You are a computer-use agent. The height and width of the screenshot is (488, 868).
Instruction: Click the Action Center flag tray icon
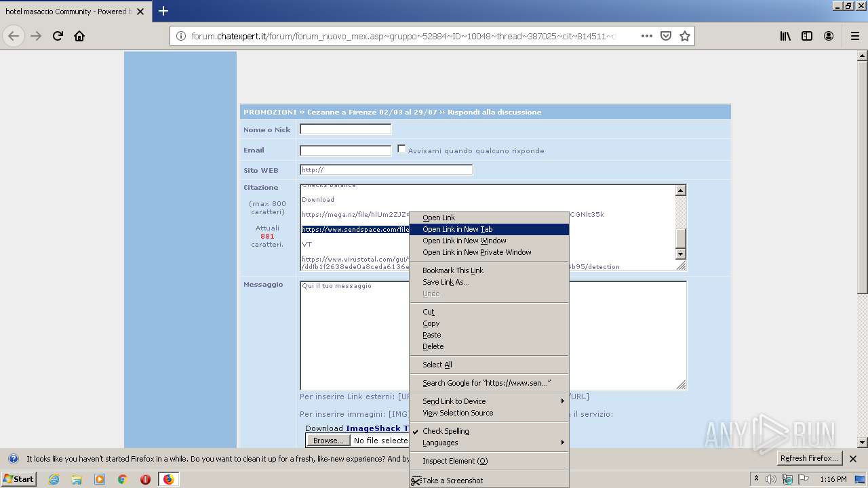coord(803,479)
